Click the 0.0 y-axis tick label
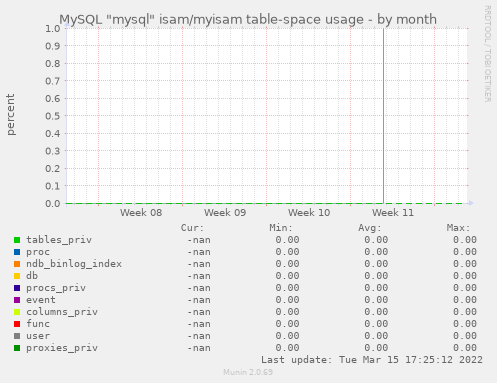 [53, 203]
